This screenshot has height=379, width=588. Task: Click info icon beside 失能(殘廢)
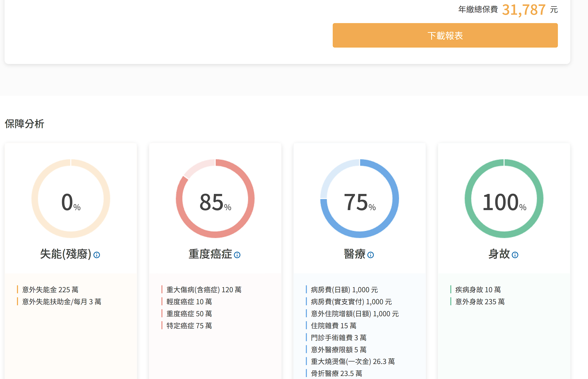coord(97,255)
